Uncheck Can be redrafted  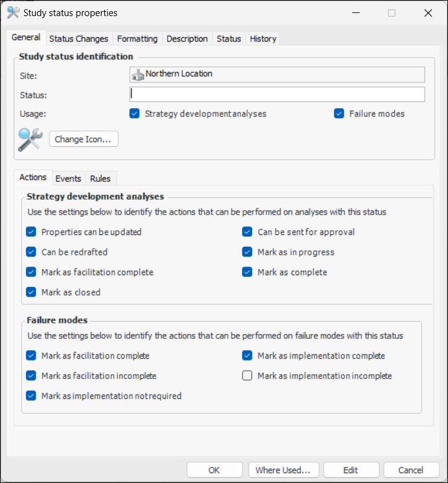(x=31, y=252)
